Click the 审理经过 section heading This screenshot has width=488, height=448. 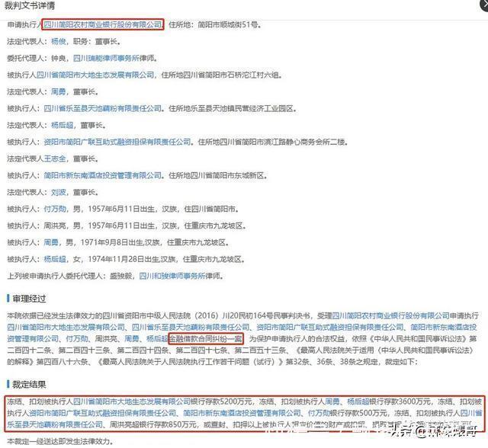[29, 299]
